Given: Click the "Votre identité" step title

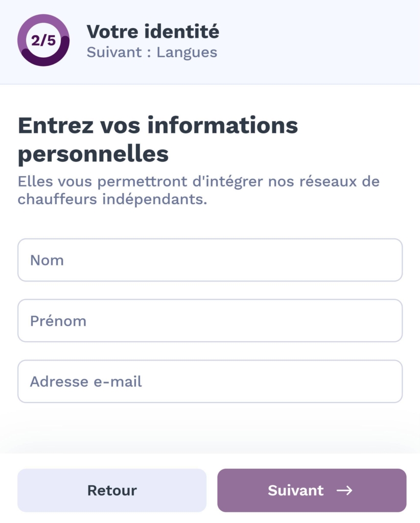Looking at the screenshot, I should pos(153,32).
